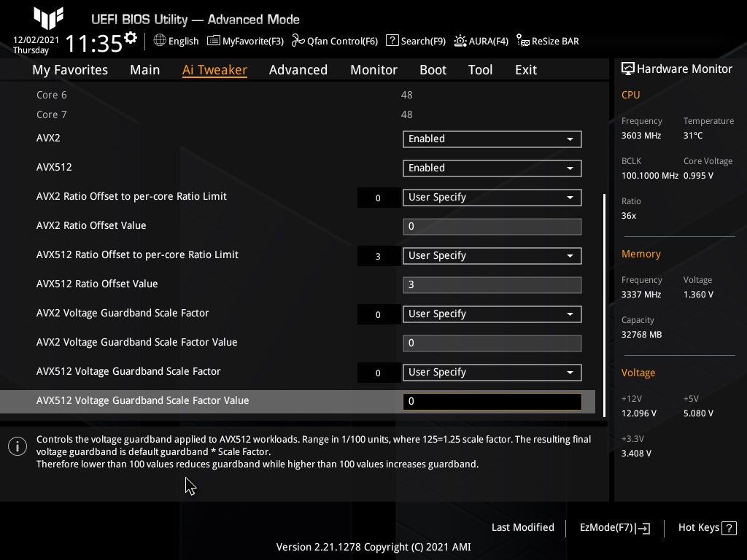Open AVX512 Voltage Guardband Scale Factor dropdown

[492, 373]
